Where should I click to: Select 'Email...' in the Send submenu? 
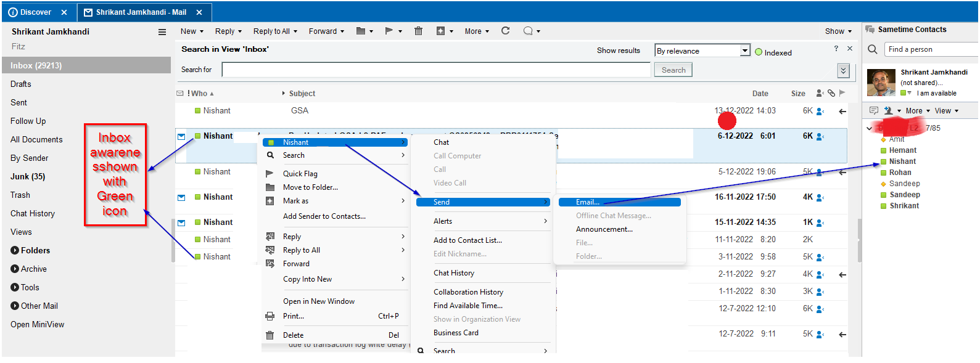tap(587, 202)
